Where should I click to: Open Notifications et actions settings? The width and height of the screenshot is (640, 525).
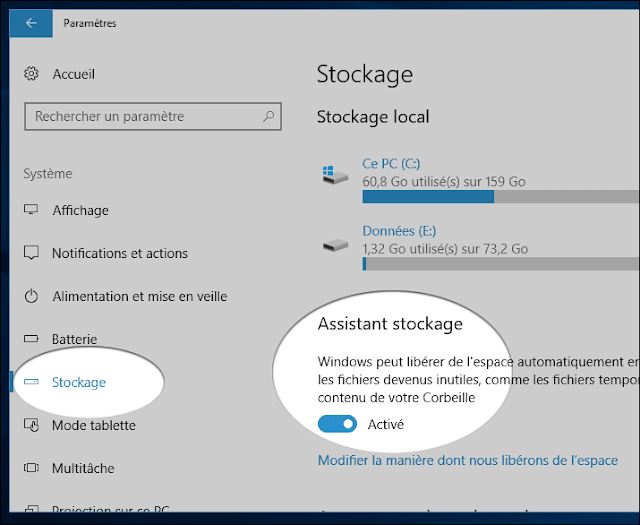point(120,254)
